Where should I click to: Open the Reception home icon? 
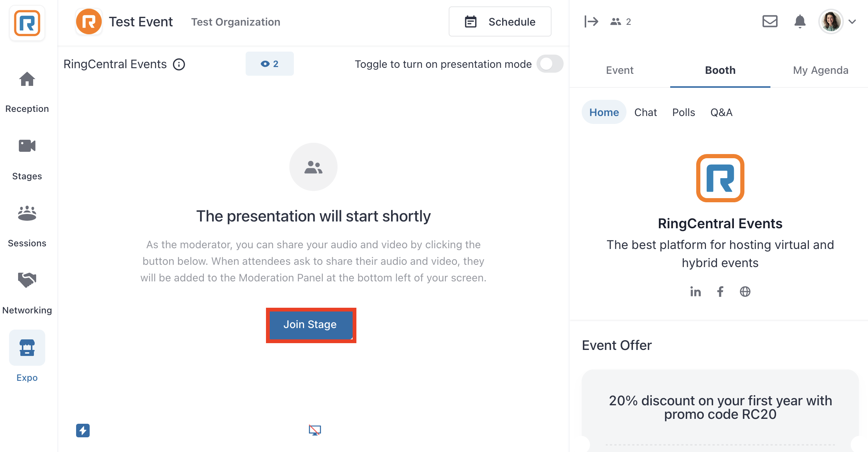click(27, 79)
